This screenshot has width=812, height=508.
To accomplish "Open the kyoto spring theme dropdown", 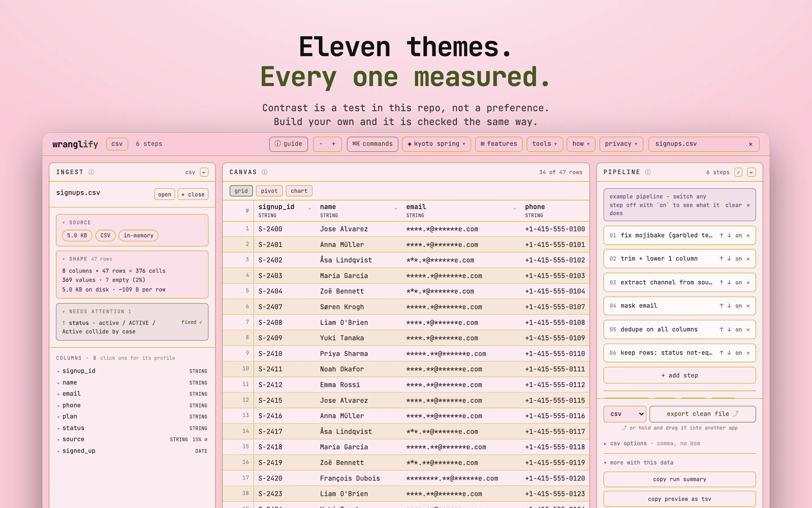I will point(436,144).
